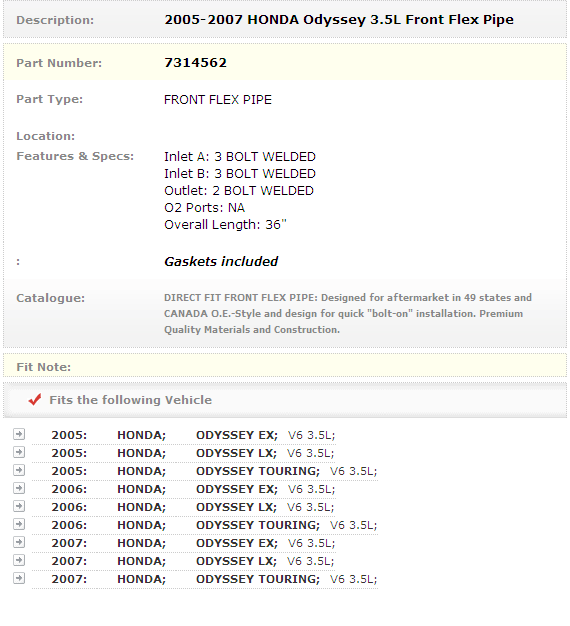Click arrow icon beside 2005 Odyssey EX
The height and width of the screenshot is (626, 570).
[19, 434]
